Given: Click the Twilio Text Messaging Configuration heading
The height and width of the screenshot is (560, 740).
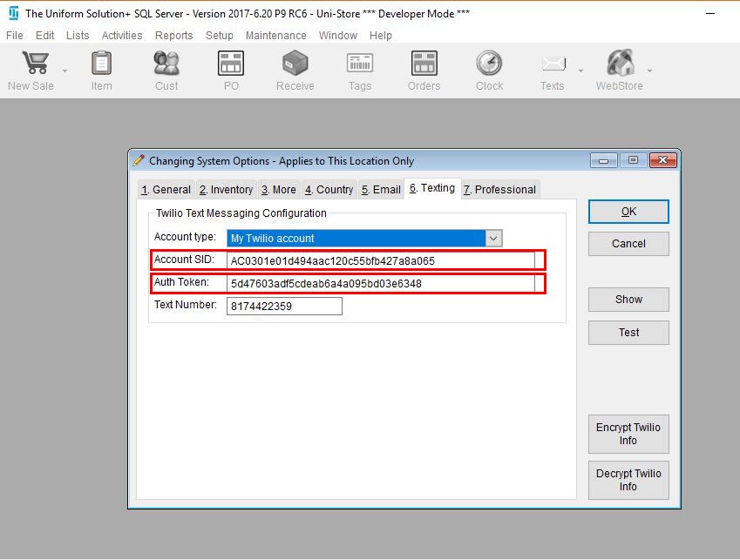Looking at the screenshot, I should (241, 213).
